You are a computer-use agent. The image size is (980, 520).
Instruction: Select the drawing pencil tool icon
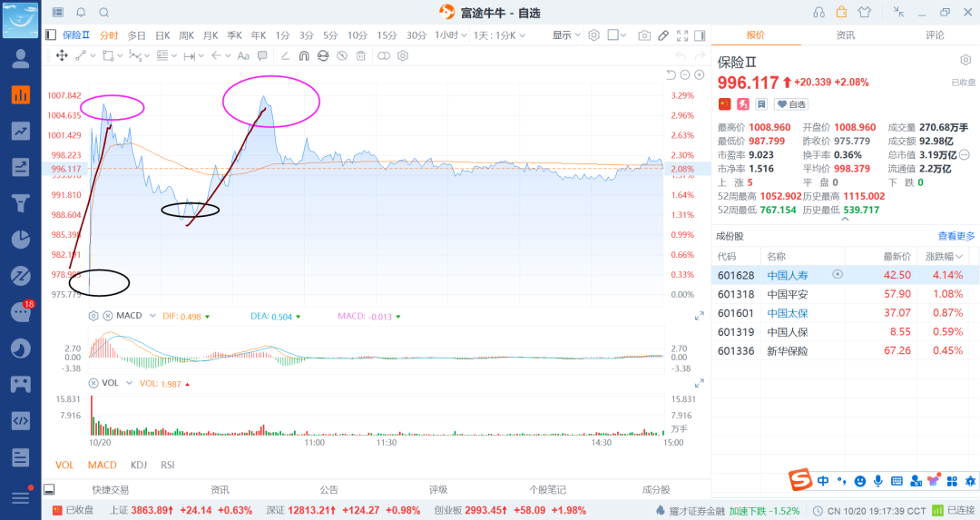pos(663,35)
